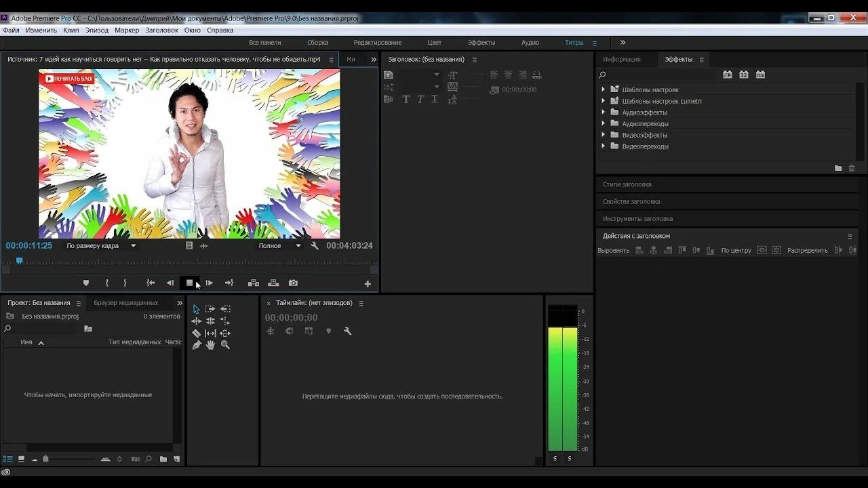Open the 'Эпизод' menu
This screenshot has width=868, height=488.
(x=96, y=30)
